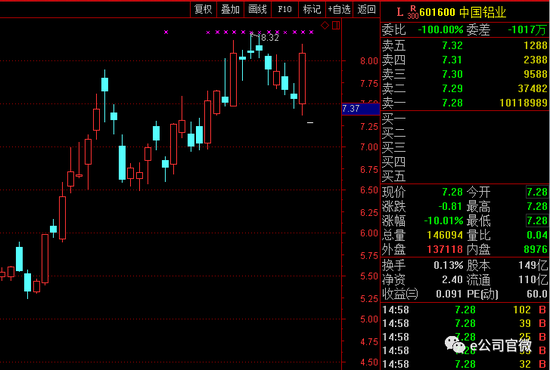Open the F10 company info
Viewport: 550px width, 370px height.
coord(284,9)
